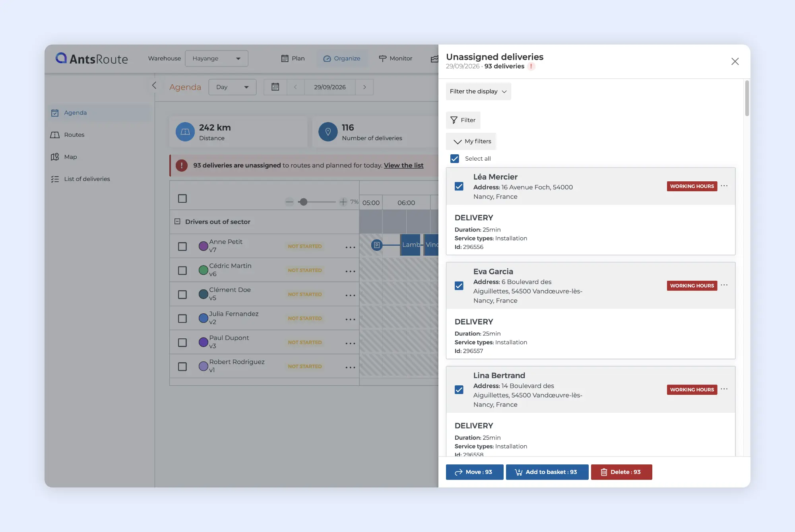The height and width of the screenshot is (532, 795).
Task: Click the deliveries location pin icon
Action: pyautogui.click(x=328, y=132)
